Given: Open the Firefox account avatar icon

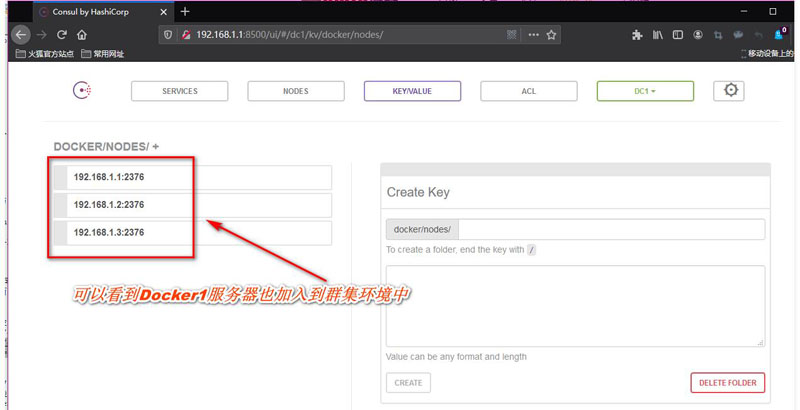Looking at the screenshot, I should [698, 35].
